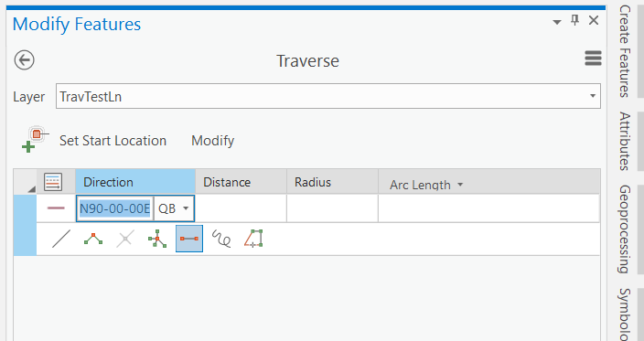Pick the close traverse polygon tool
Screen dimensions: 644x341
(253, 239)
